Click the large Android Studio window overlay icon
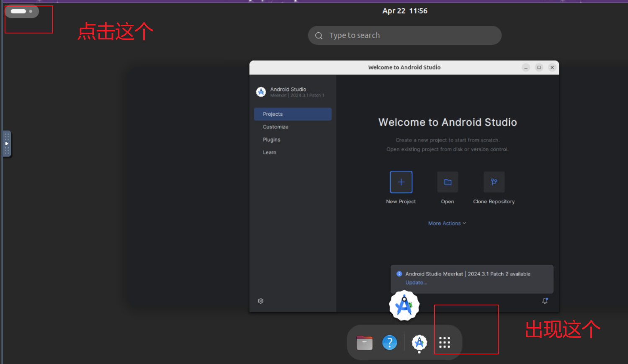This screenshot has height=364, width=628. 404,306
